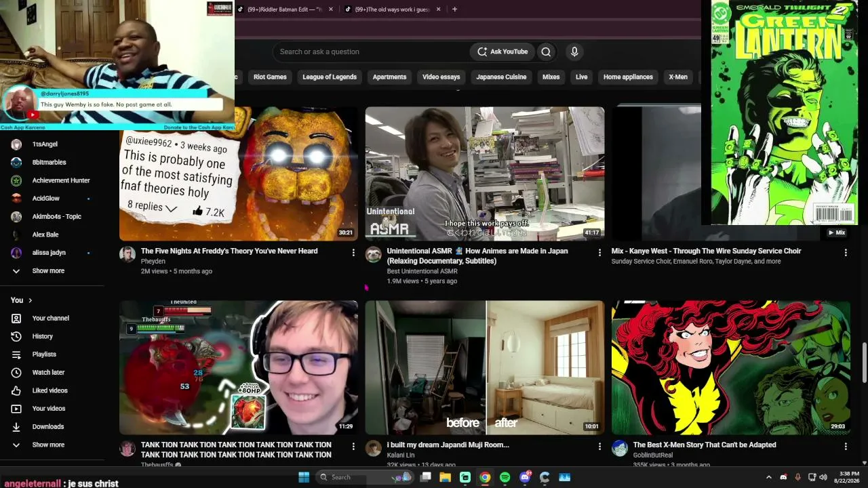Open 8bitmarbles subscription channel
868x488 pixels.
coord(49,163)
